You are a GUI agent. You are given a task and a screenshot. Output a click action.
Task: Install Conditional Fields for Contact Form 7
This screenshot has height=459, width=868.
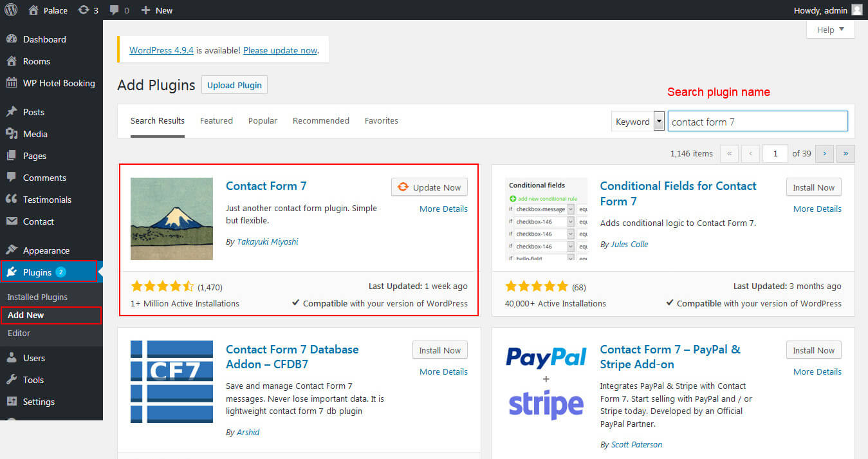(814, 187)
